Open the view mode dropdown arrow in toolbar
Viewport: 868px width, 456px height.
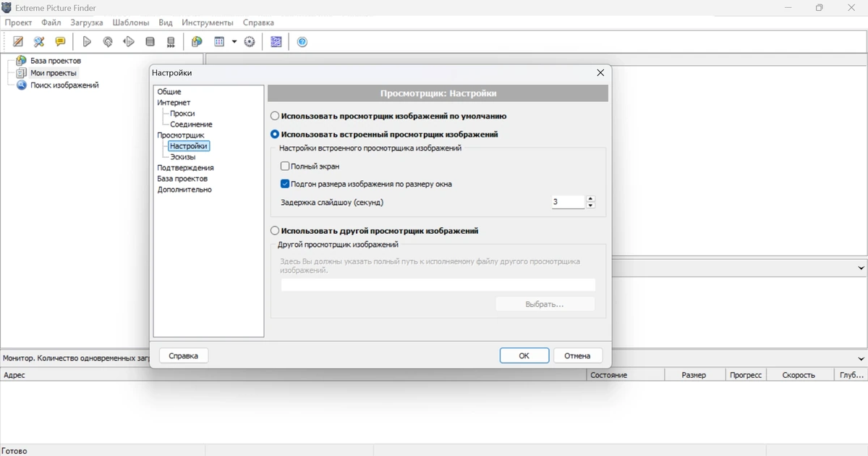click(x=234, y=42)
